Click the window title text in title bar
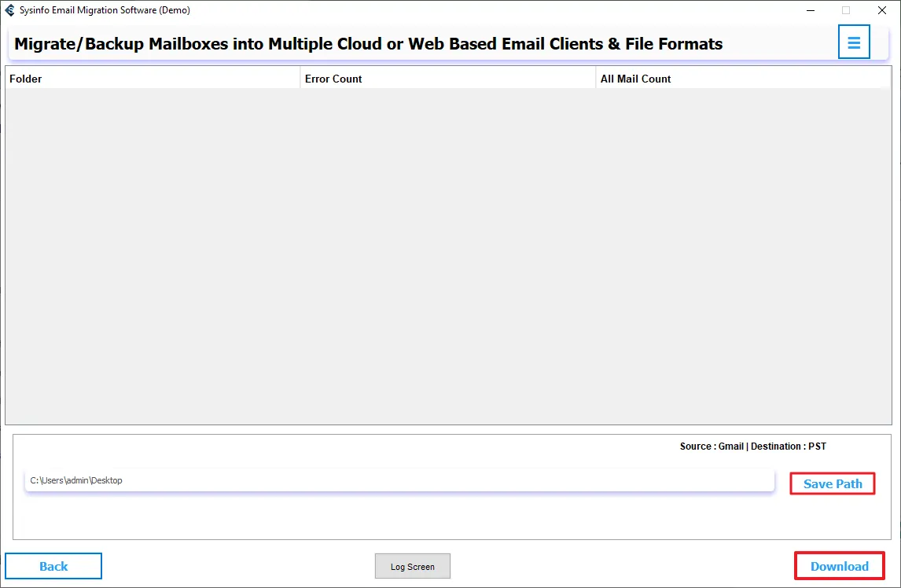 (105, 10)
